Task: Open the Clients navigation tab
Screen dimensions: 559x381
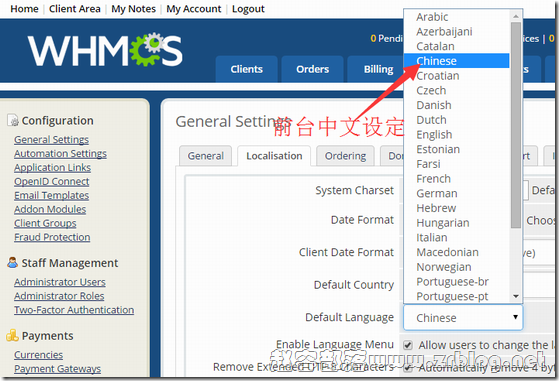Action: (247, 69)
